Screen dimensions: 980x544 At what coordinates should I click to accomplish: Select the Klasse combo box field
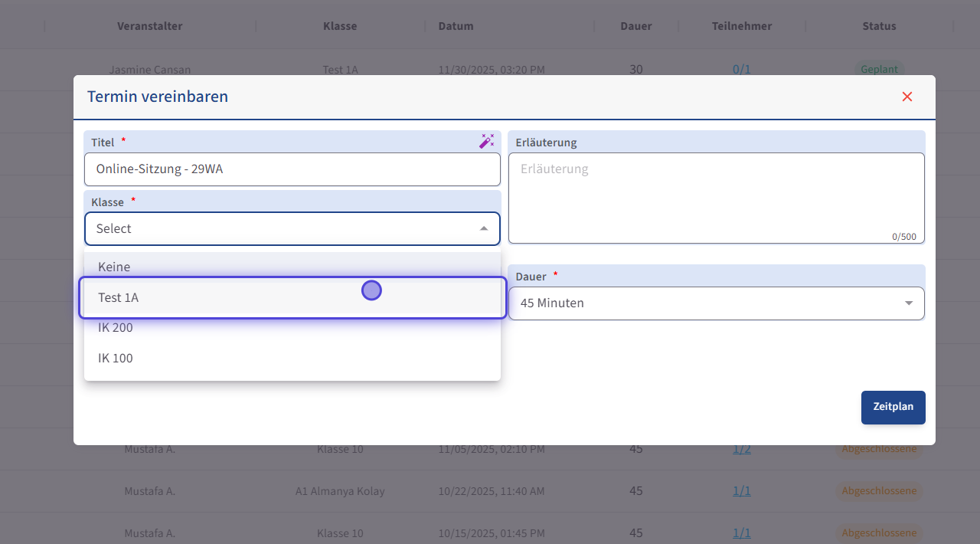tap(283, 228)
